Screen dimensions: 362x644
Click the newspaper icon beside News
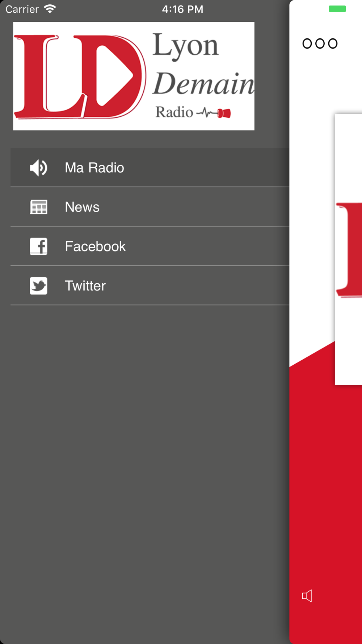[x=38, y=207]
